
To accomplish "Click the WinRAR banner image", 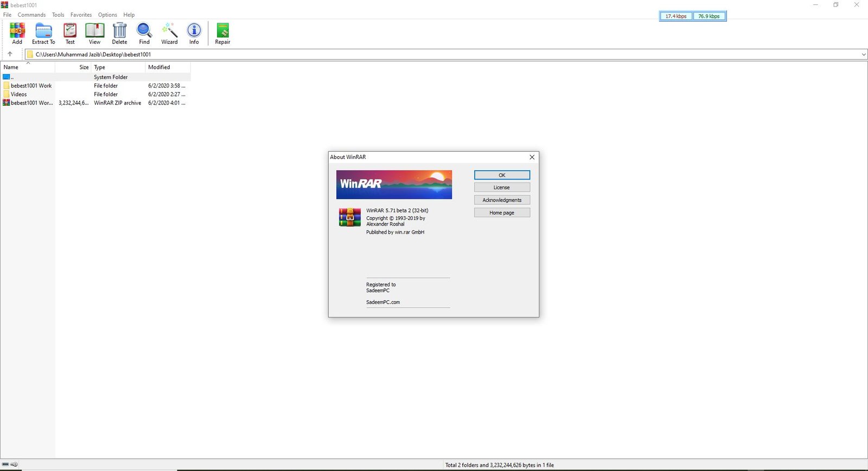I will [x=394, y=184].
